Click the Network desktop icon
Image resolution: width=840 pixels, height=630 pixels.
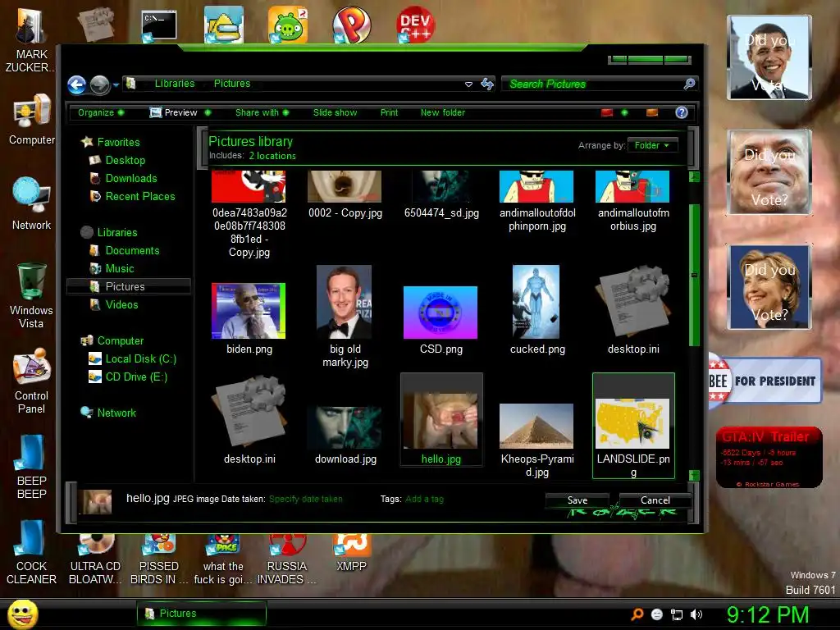tap(32, 204)
